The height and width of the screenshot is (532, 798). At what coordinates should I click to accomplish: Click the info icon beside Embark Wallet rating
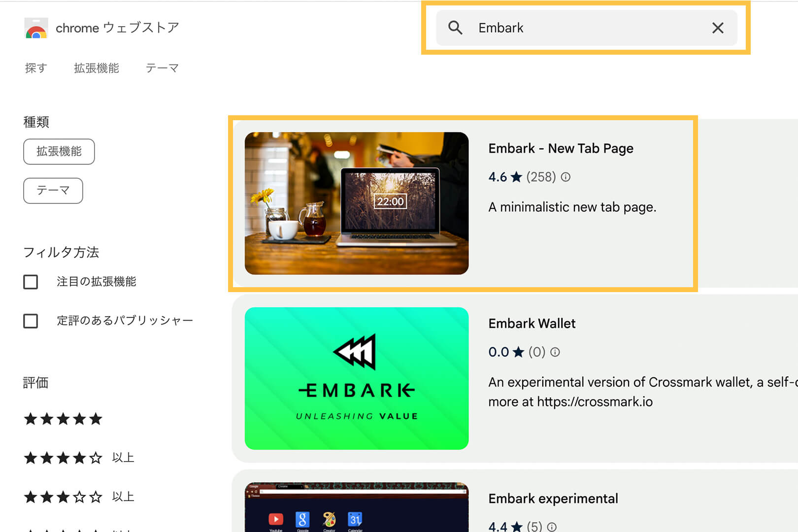click(555, 352)
